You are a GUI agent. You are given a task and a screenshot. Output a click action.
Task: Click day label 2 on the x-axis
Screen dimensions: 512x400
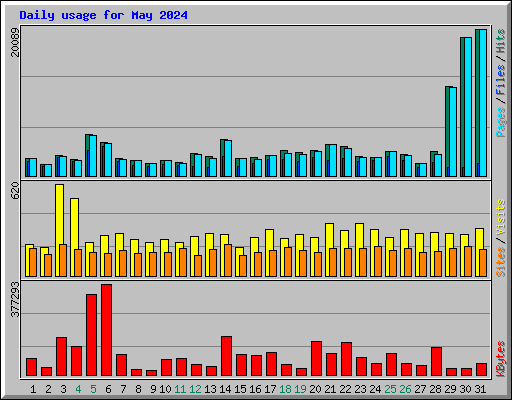48,389
